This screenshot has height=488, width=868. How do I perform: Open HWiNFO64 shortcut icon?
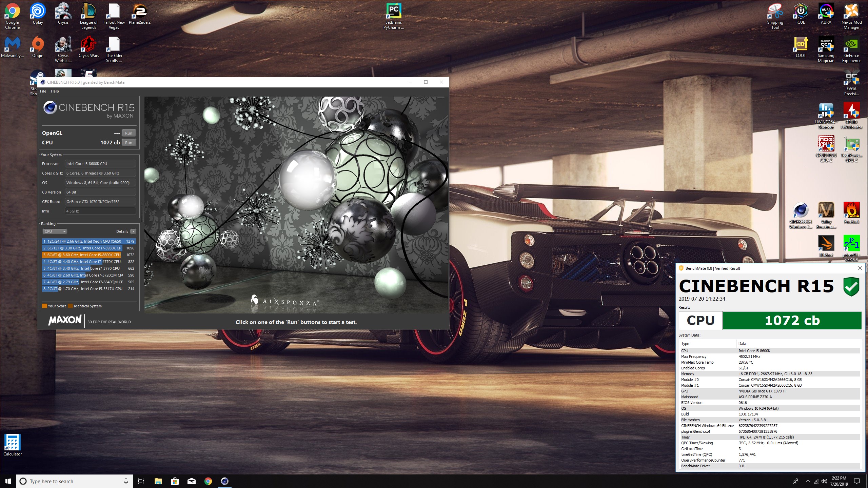coord(826,116)
